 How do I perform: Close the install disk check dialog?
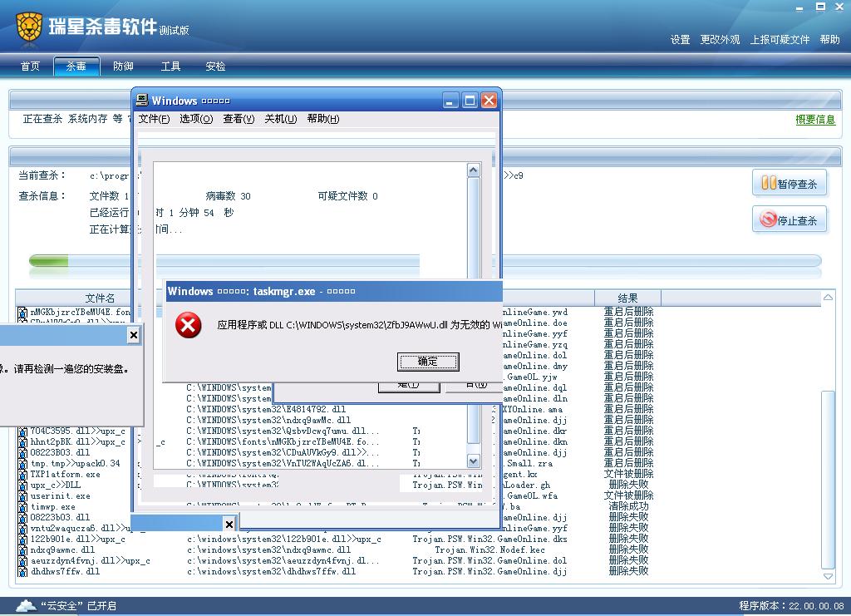pyautogui.click(x=134, y=335)
